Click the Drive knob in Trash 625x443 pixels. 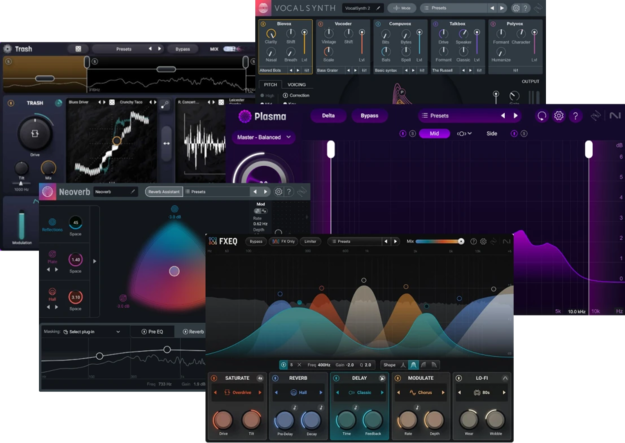pos(35,133)
